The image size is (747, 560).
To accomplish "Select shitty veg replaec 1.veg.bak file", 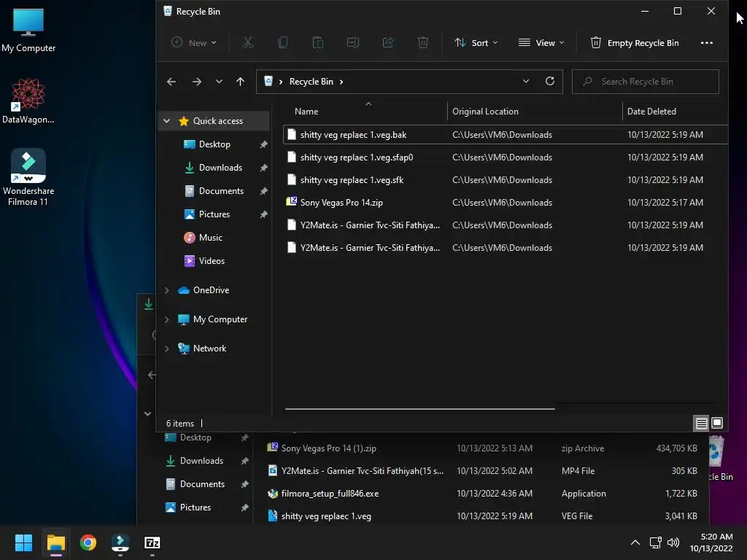I will (x=506, y=135).
